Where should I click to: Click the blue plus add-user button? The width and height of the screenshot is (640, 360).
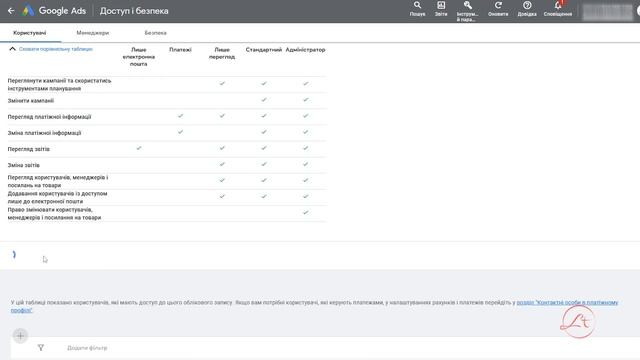click(20, 336)
